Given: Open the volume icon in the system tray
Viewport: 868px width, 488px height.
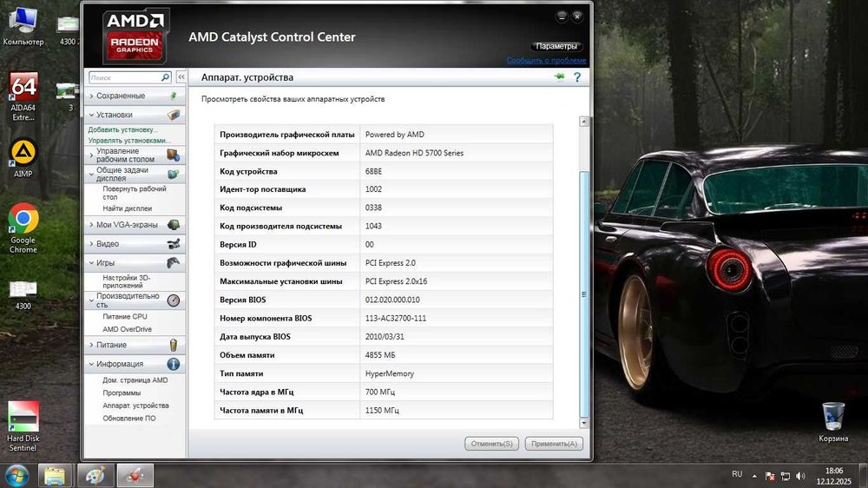Looking at the screenshot, I should pyautogui.click(x=800, y=476).
